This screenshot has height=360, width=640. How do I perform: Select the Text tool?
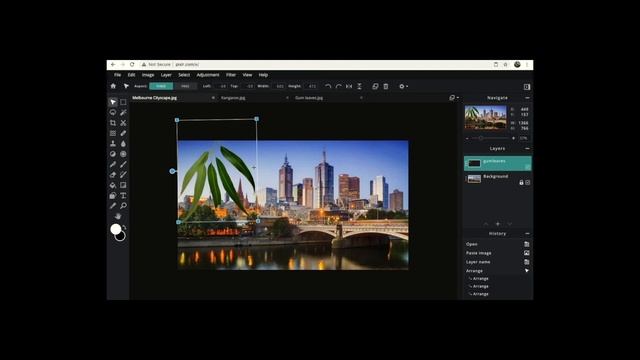[x=123, y=196]
